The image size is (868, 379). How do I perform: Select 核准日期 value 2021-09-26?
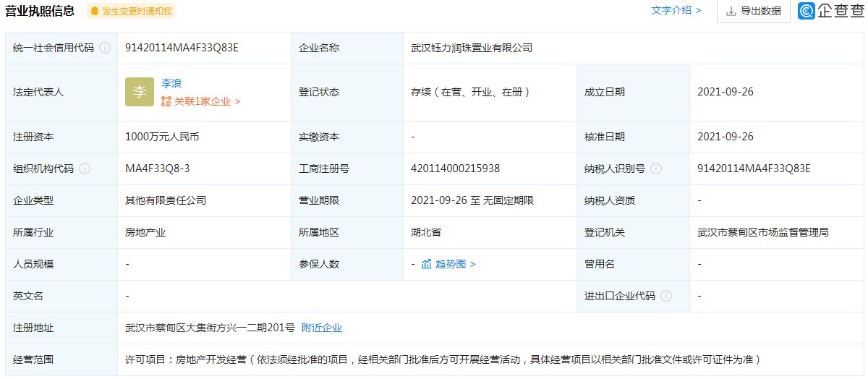(x=726, y=137)
